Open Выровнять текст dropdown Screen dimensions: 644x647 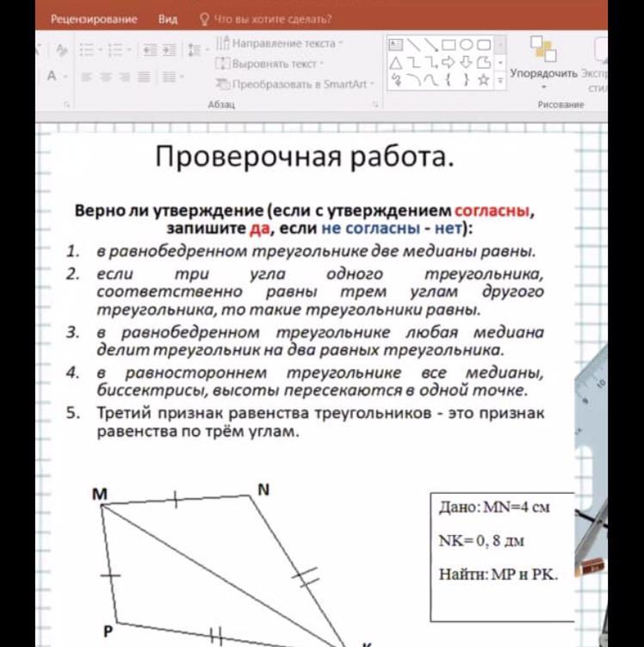[x=269, y=64]
